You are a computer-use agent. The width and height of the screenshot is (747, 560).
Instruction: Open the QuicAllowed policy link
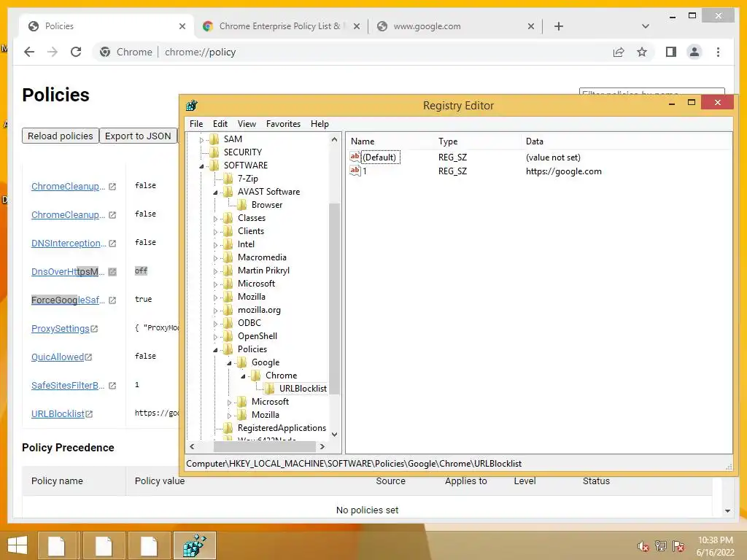[x=58, y=357]
